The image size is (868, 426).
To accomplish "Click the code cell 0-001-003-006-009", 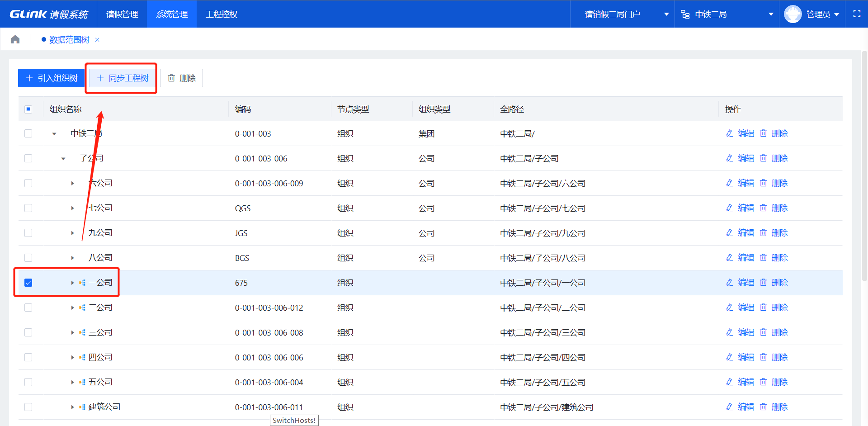I will 269,184.
